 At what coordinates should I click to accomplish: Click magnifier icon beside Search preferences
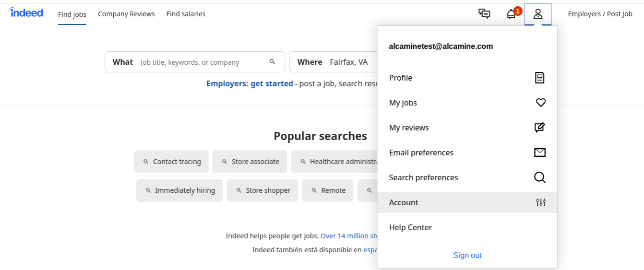tap(540, 177)
